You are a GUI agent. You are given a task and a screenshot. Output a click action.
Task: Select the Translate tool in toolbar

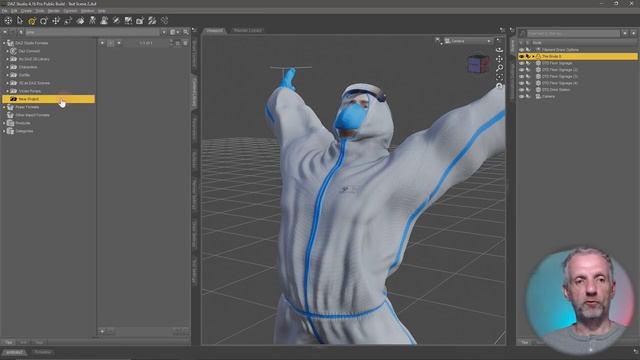click(x=56, y=20)
